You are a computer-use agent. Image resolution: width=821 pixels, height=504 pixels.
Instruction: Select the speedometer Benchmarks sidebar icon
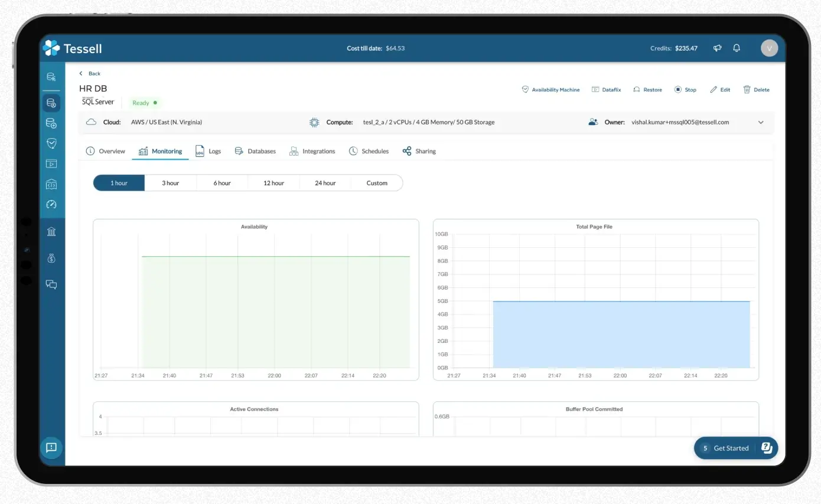point(51,205)
